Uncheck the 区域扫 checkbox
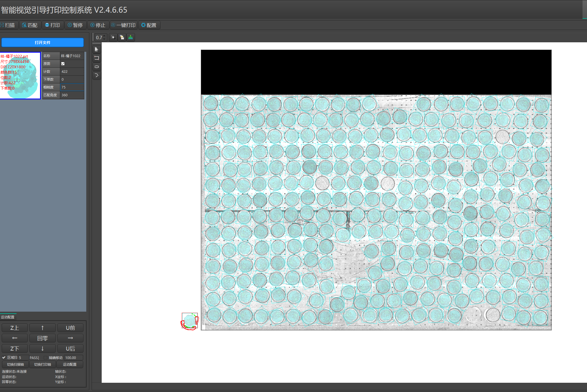The width and height of the screenshot is (587, 392). (x=4, y=358)
